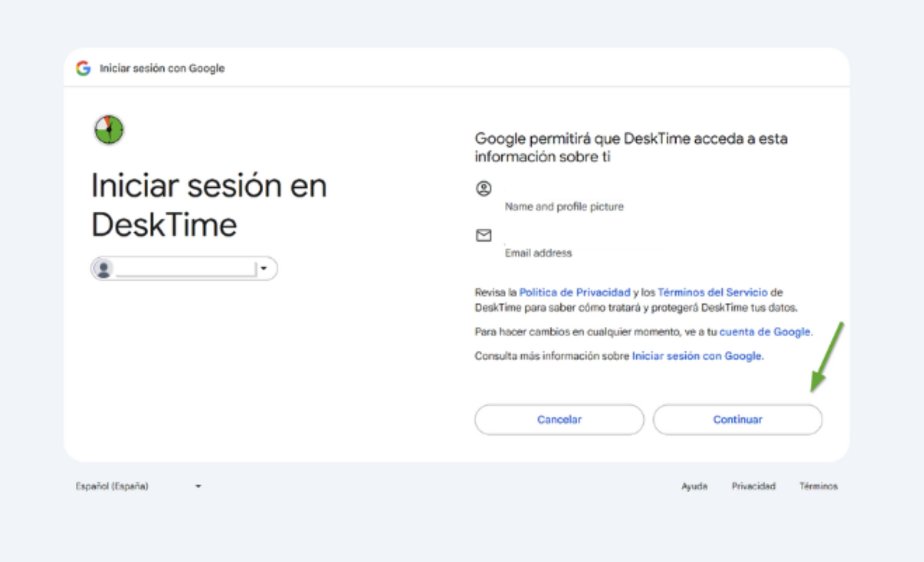Open the Iniciar sesión con Google info link
The image size is (924, 562).
(x=696, y=356)
